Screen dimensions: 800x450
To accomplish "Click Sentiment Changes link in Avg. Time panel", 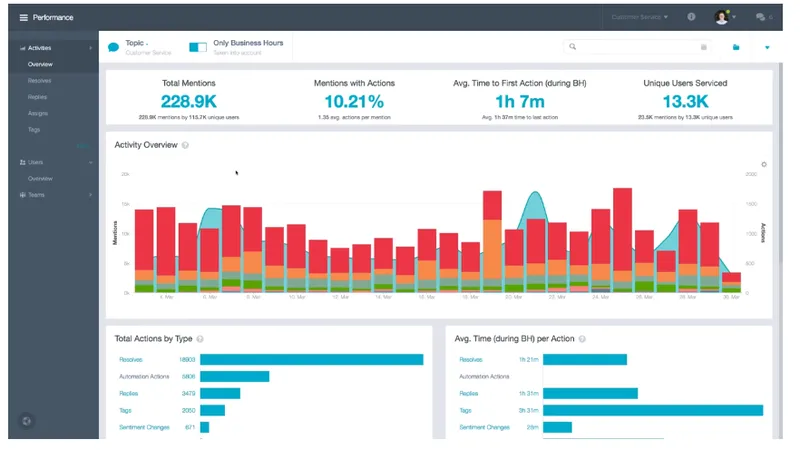I will click(484, 427).
